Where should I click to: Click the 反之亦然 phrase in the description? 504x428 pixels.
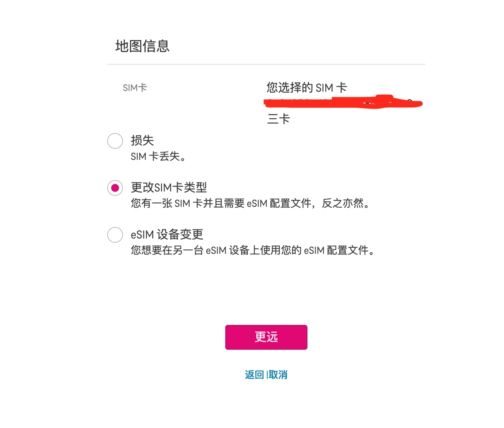pyautogui.click(x=343, y=203)
